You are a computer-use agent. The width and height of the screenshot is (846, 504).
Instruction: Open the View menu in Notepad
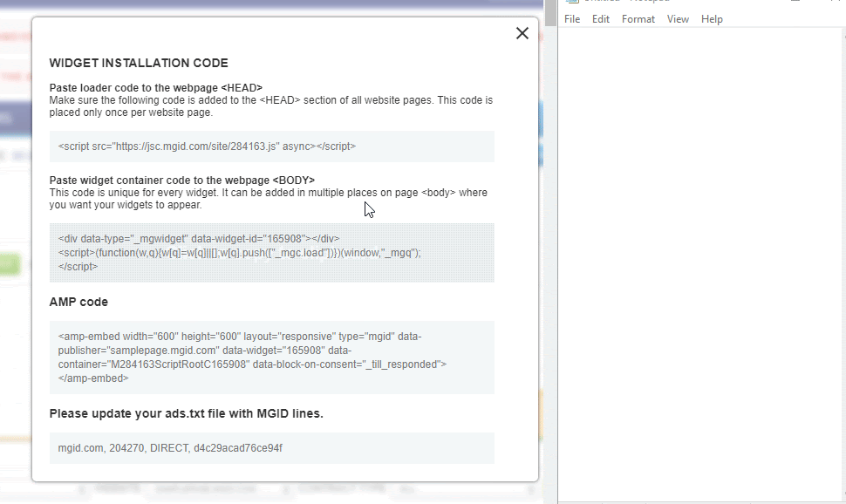[678, 19]
